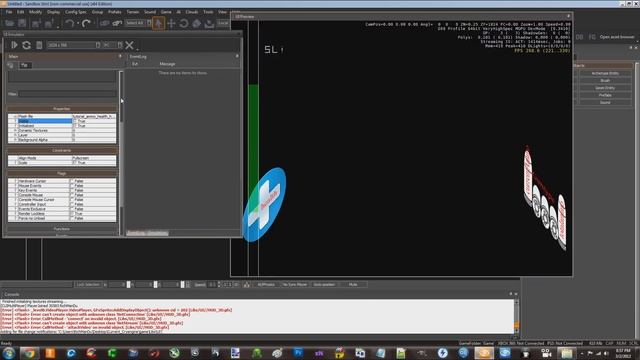Select the Flat tab in the Main panel
The height and width of the screenshot is (360, 640).
pyautogui.click(x=24, y=65)
